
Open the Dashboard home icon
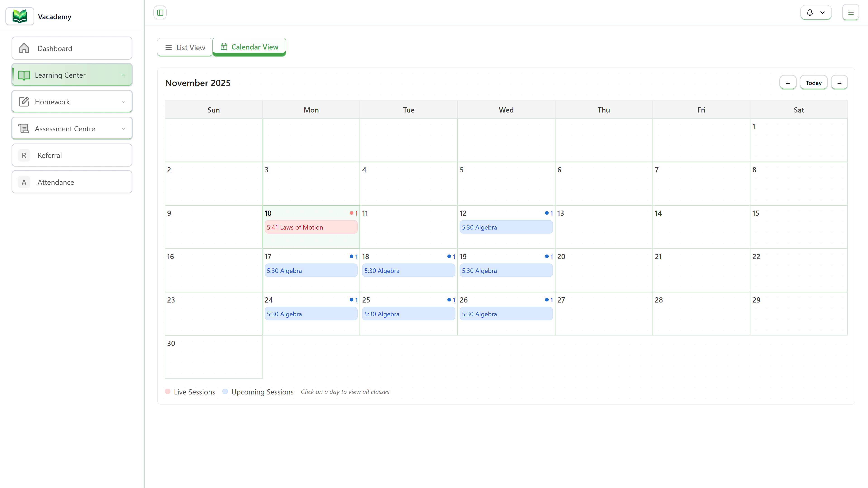pyautogui.click(x=24, y=48)
